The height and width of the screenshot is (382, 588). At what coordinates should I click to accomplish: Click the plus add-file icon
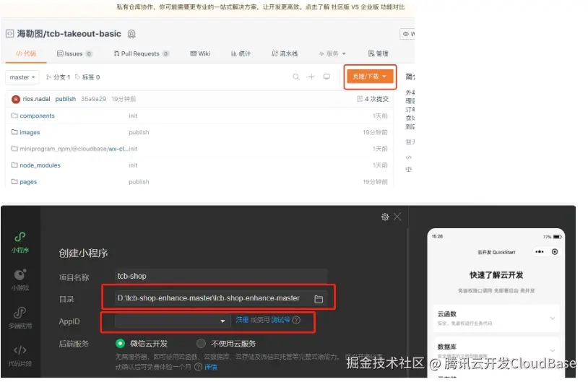pyautogui.click(x=311, y=77)
